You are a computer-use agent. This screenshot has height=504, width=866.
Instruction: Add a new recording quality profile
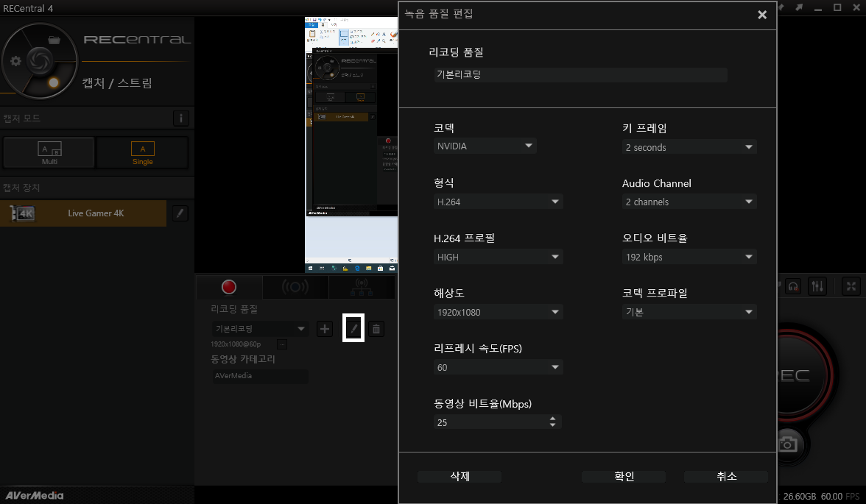pyautogui.click(x=325, y=329)
